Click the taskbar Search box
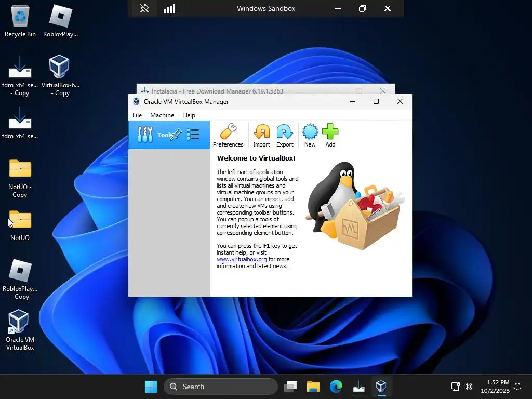Viewport: 532px width, 399px height. [x=221, y=387]
